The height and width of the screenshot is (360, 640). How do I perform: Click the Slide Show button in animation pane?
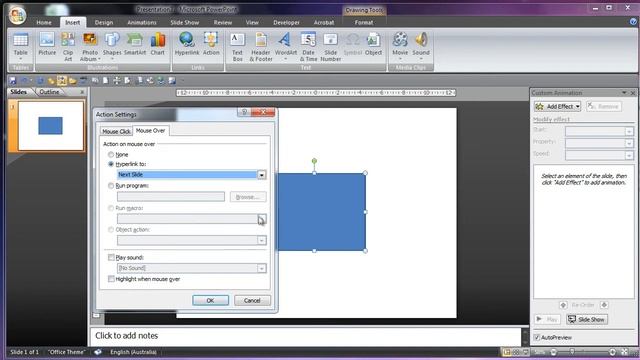pyautogui.click(x=587, y=319)
